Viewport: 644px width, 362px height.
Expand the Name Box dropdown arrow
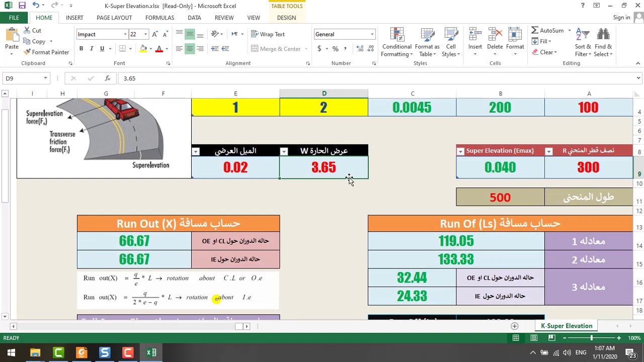[45, 78]
